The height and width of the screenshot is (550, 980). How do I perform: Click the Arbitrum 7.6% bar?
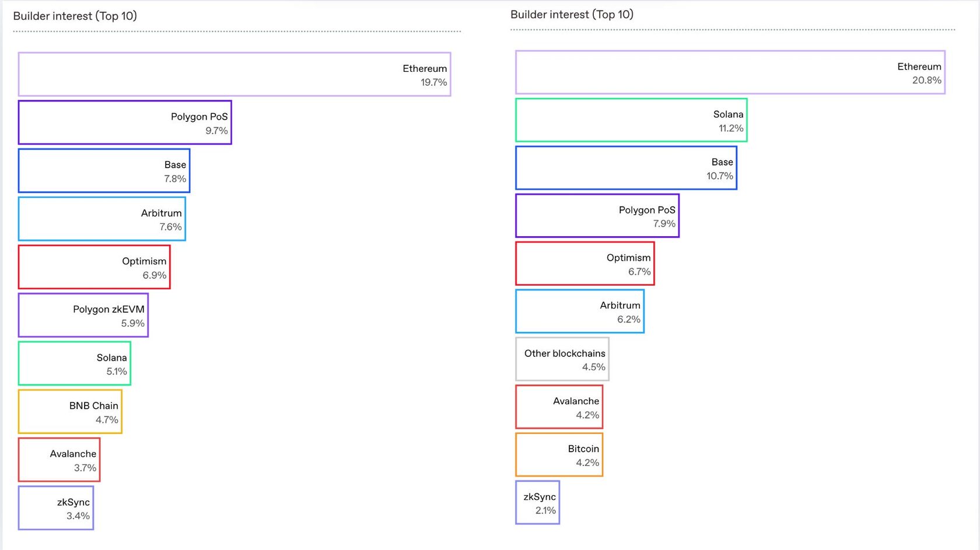[x=102, y=219]
